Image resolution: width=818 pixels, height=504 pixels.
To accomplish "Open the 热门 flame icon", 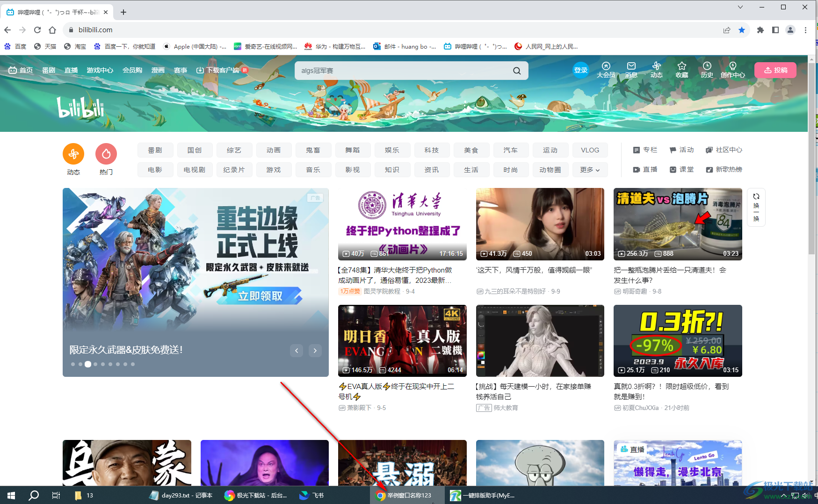I will tap(106, 154).
